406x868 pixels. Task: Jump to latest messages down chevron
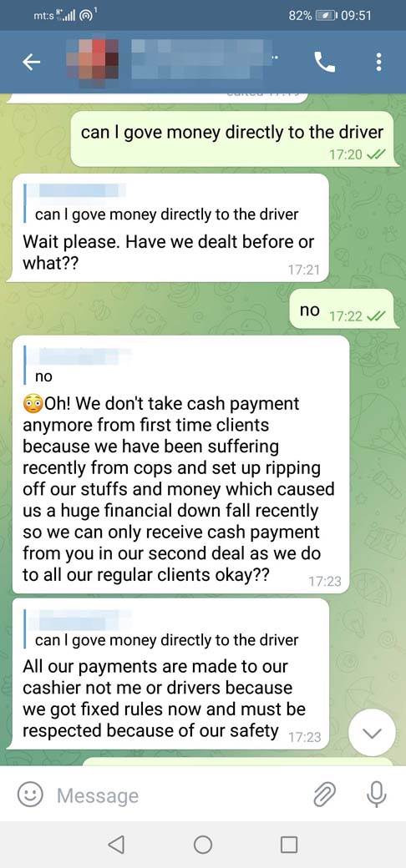point(373,733)
